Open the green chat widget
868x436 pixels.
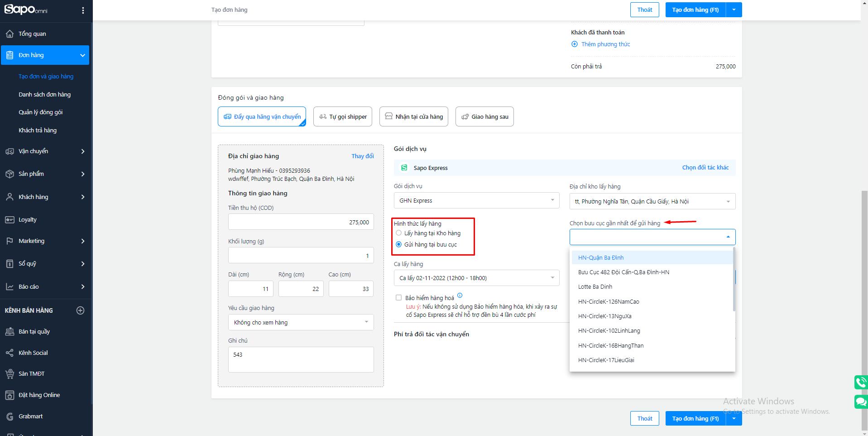tap(861, 402)
